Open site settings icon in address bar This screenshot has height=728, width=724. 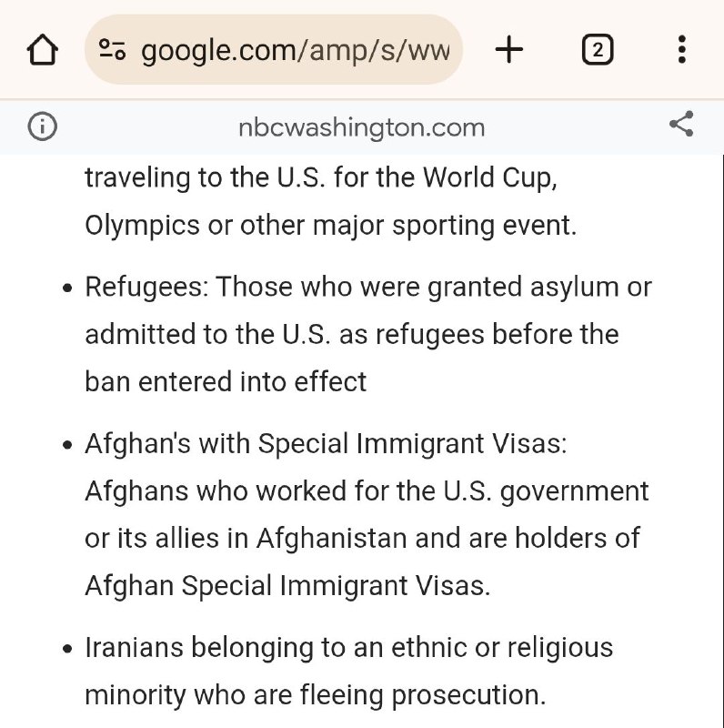point(112,49)
